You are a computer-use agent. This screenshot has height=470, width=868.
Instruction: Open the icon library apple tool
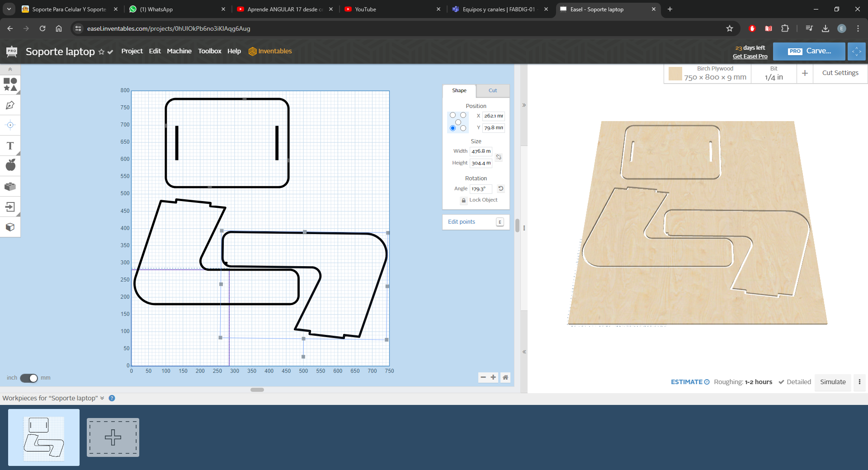[x=10, y=165]
